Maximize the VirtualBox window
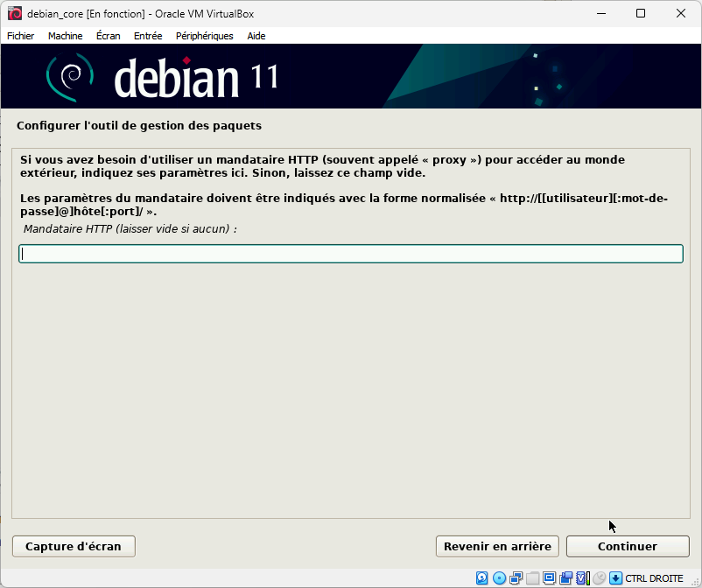Image resolution: width=702 pixels, height=588 pixels. pos(641,13)
